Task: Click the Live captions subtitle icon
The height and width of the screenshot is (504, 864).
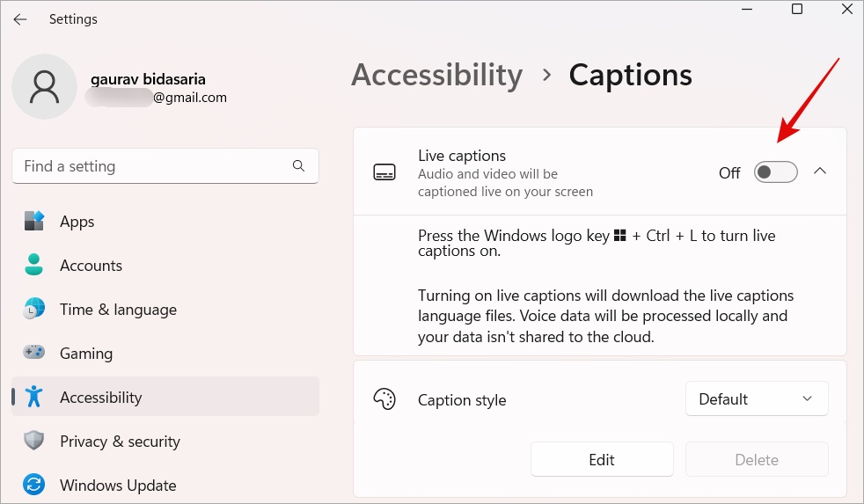Action: [x=384, y=172]
